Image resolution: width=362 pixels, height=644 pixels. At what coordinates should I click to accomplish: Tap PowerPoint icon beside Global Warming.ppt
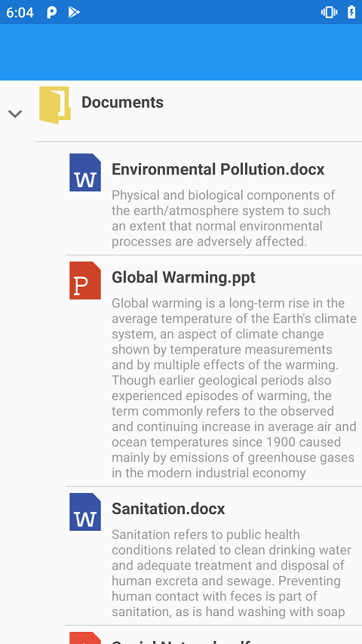point(85,281)
